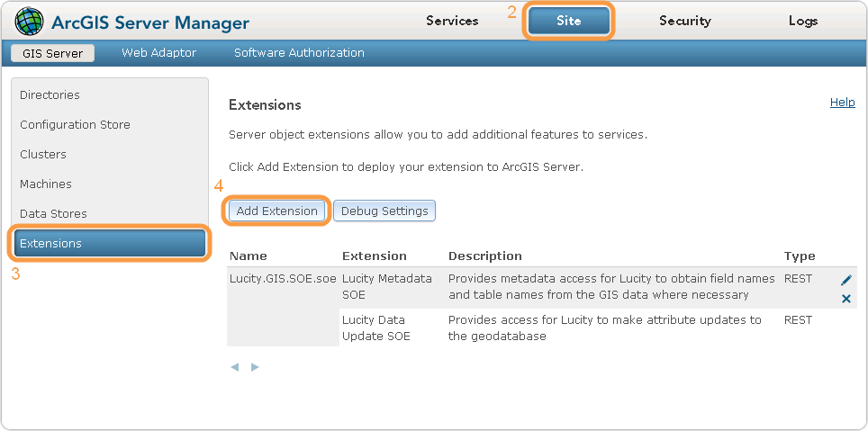The height and width of the screenshot is (431, 868).
Task: Go to previous page arrow in extensions list
Action: coord(235,367)
